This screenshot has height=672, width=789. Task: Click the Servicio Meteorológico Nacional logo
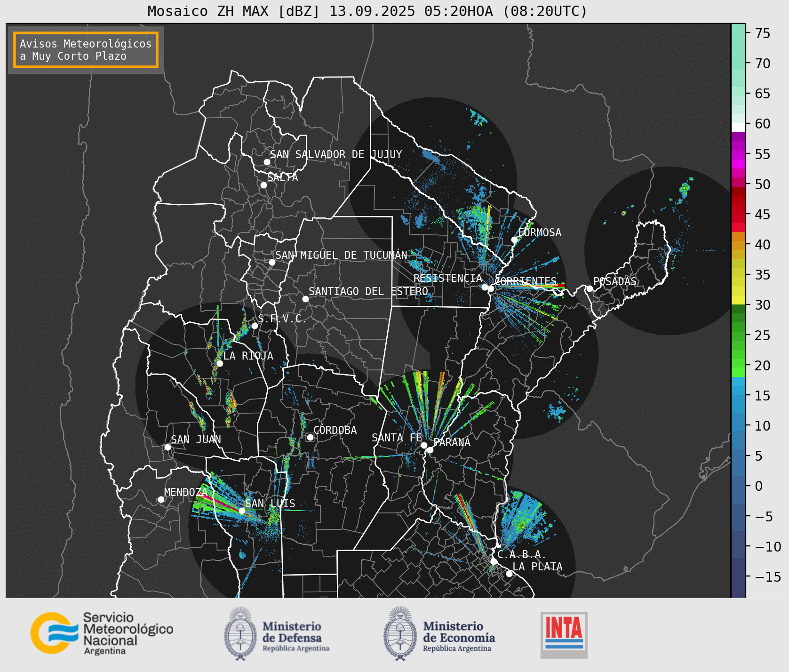(102, 633)
